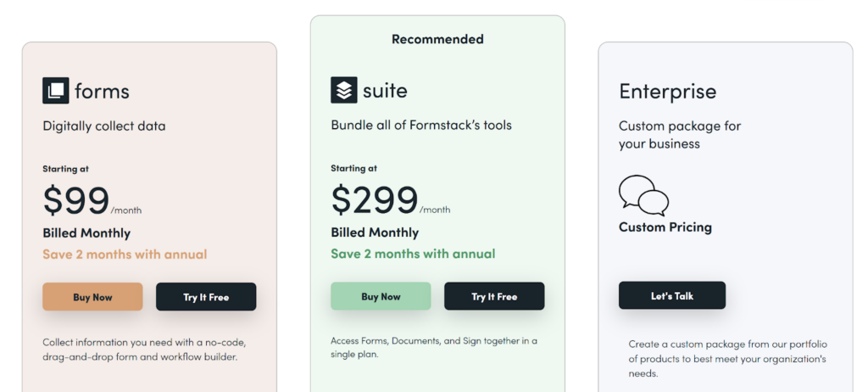Click the $99 per month price
Viewport: 868px width, 392px height.
pos(92,201)
